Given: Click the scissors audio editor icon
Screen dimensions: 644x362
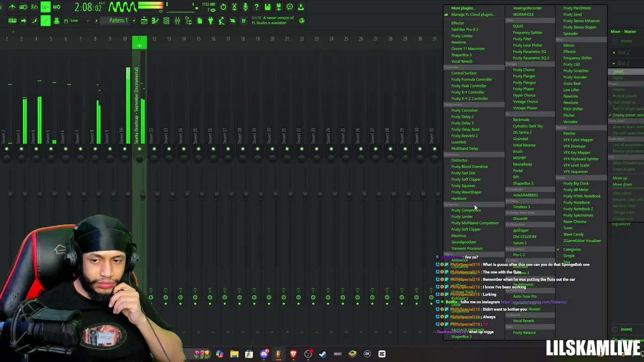Looking at the screenshot, I should (234, 7).
